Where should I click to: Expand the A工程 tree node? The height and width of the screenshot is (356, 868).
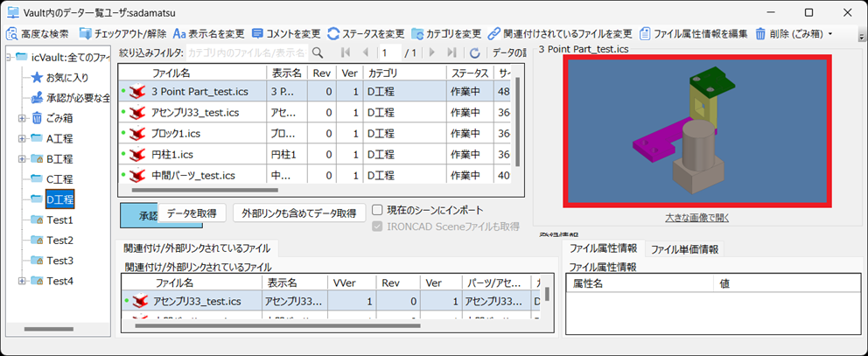pos(22,138)
